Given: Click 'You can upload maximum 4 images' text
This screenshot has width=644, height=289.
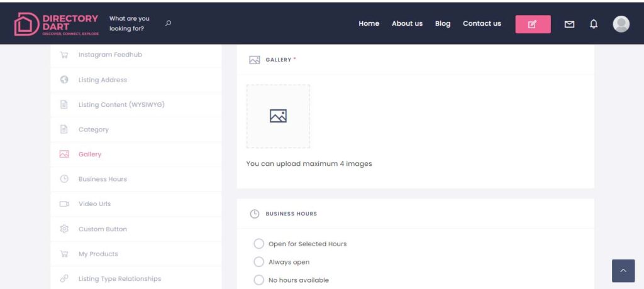Looking at the screenshot, I should (x=309, y=163).
